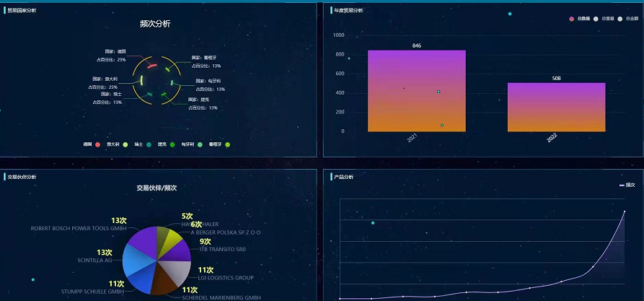Click the 匈牙利 legend dot
644x301 pixels.
point(200,144)
